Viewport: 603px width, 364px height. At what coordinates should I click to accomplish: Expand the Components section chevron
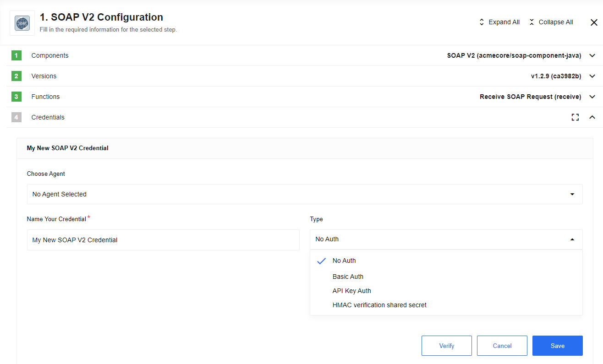(592, 55)
